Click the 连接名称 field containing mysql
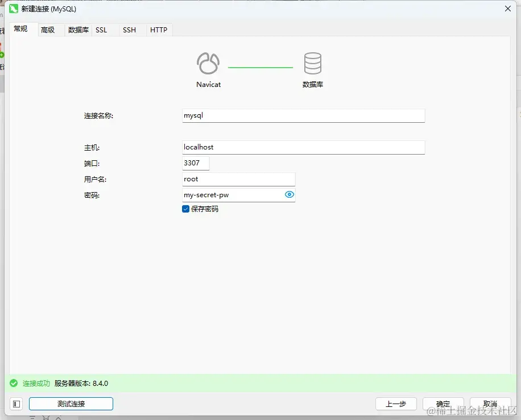The height and width of the screenshot is (420, 521). tap(303, 115)
